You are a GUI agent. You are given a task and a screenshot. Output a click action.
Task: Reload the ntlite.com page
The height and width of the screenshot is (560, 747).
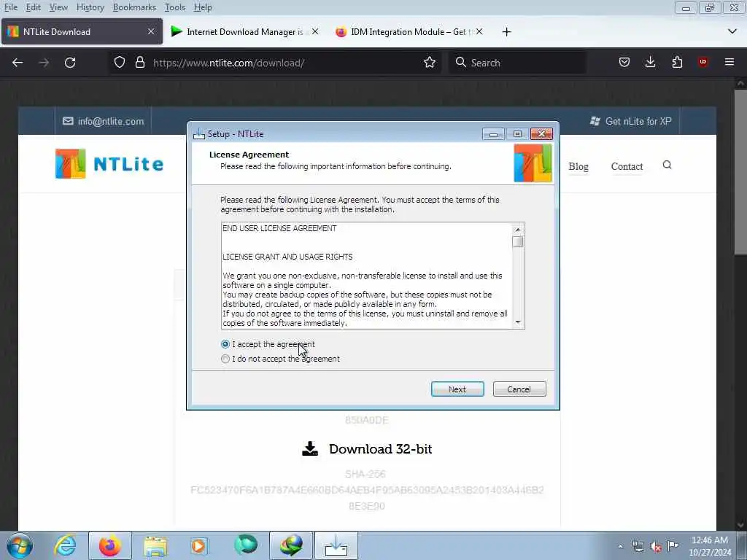point(70,63)
